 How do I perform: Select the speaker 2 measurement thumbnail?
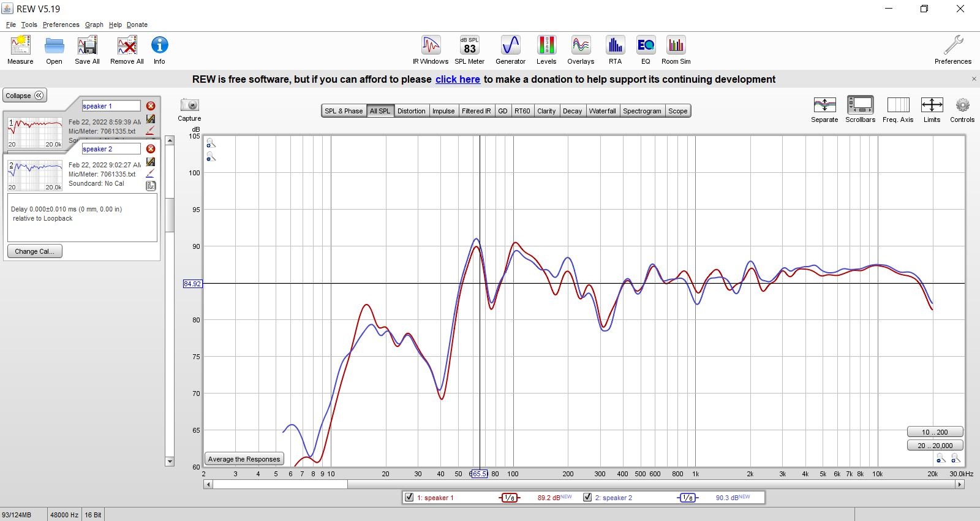(x=35, y=175)
